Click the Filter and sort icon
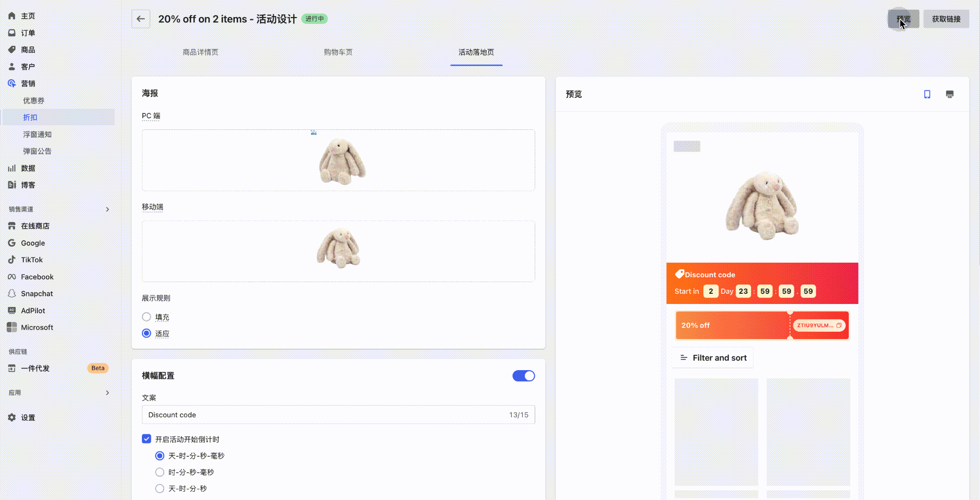Viewport: 980px width, 500px height. [684, 357]
